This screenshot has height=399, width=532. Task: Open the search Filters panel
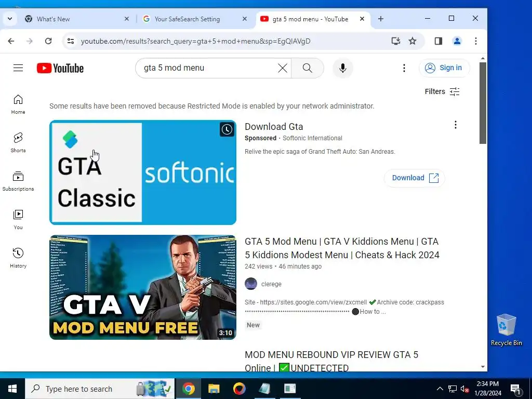click(x=442, y=91)
